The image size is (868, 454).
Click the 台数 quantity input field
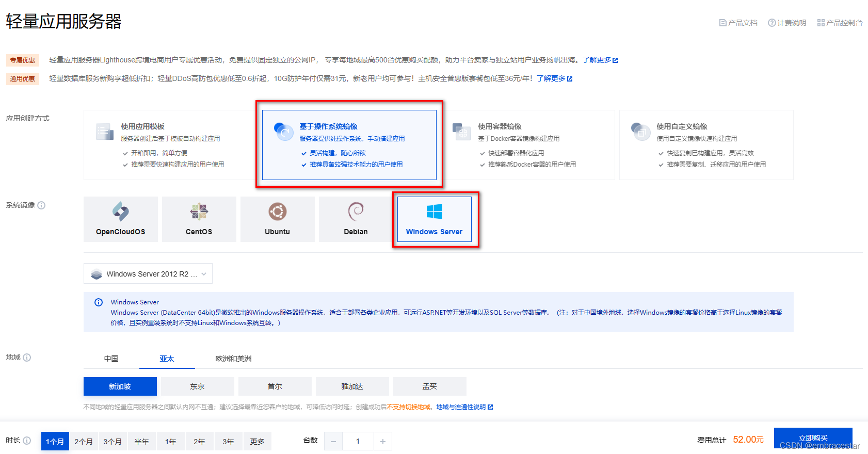click(x=358, y=441)
